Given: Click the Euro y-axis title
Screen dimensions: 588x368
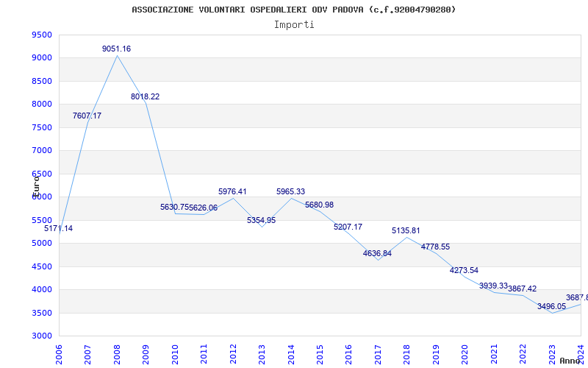Looking at the screenshot, I should pos(35,186).
